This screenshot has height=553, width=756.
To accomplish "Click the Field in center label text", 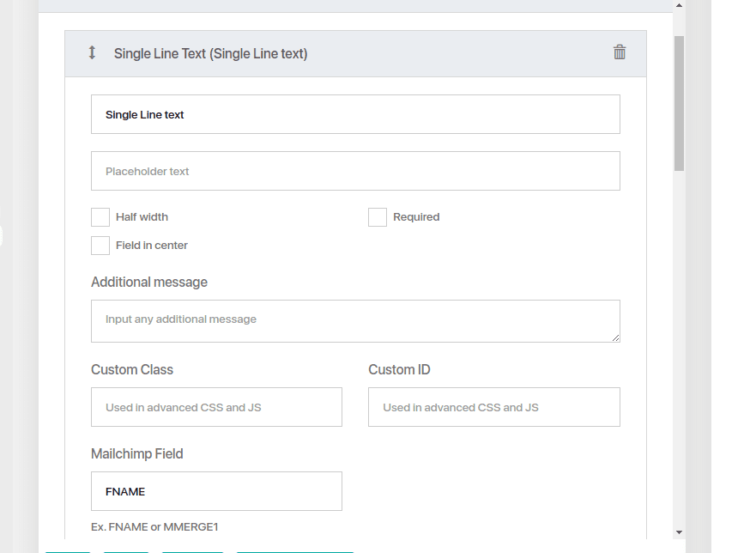I will pos(151,246).
